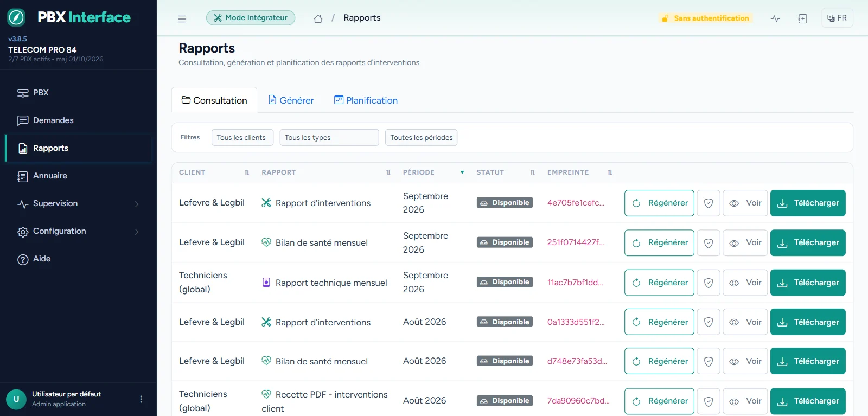The width and height of the screenshot is (868, 416).
Task: Verify fingerprint for Septembre Bilan de santé mensuel
Action: [x=709, y=243]
